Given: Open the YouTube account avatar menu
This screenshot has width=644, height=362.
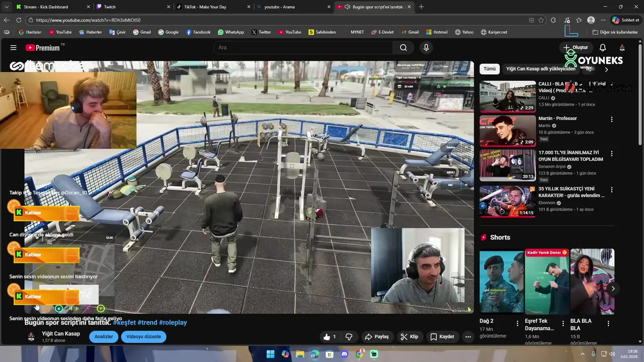Looking at the screenshot, I should coord(622,48).
